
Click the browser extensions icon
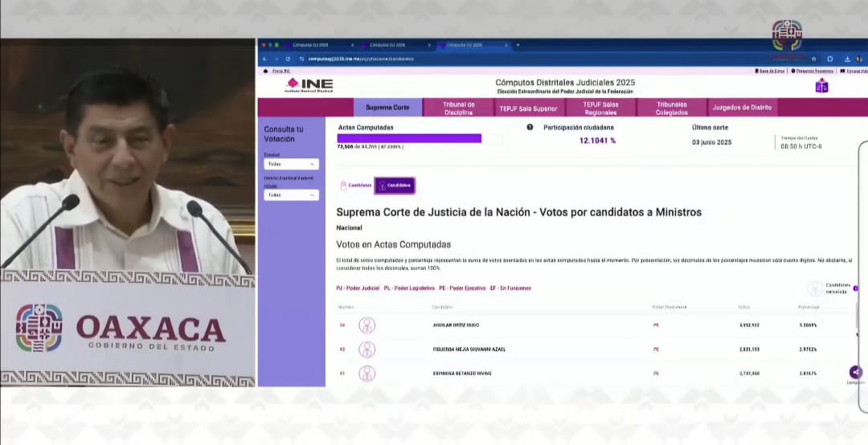click(x=829, y=59)
